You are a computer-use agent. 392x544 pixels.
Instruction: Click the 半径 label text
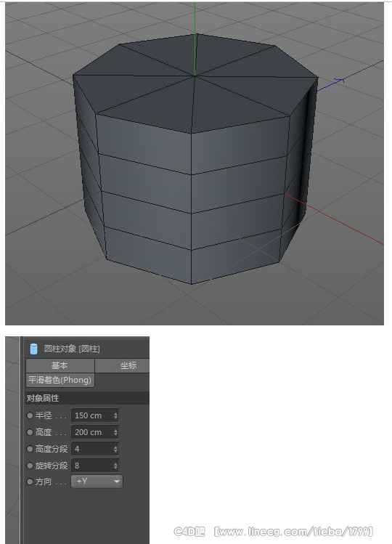coord(44,415)
